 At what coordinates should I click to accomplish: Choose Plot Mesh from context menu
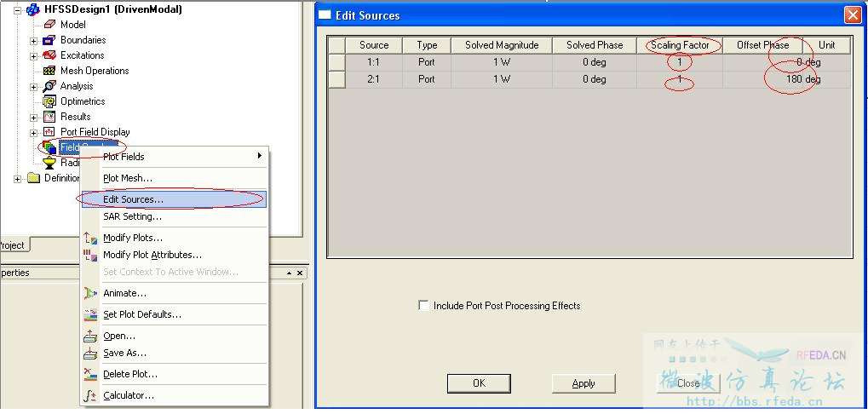coord(174,178)
